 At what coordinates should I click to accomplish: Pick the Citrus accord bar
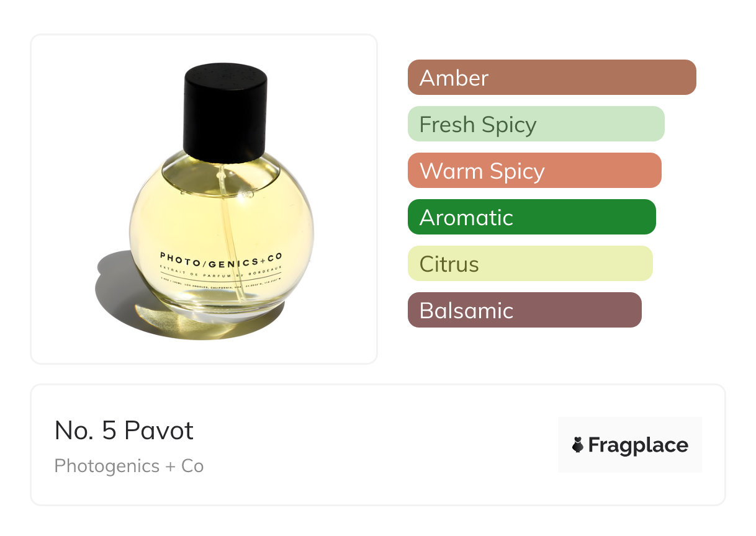(x=530, y=264)
